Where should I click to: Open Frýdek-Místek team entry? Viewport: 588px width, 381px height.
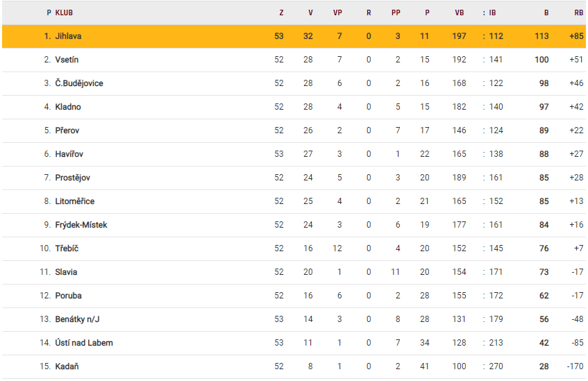tap(81, 225)
